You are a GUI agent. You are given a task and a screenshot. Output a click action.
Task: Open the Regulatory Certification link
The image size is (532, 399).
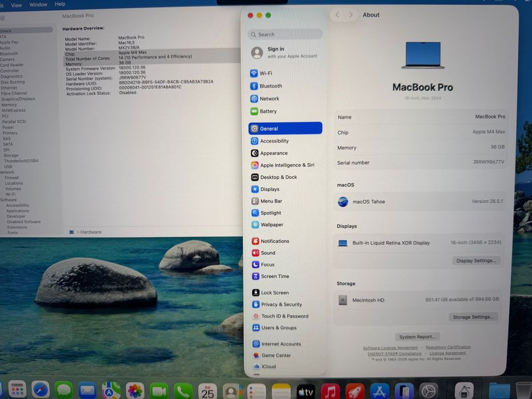tap(448, 347)
